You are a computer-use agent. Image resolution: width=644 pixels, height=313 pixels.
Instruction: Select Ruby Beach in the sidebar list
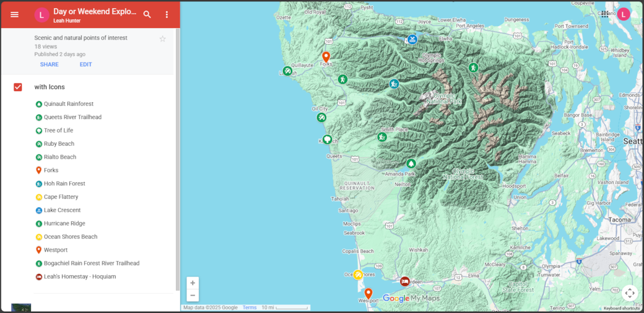click(x=59, y=144)
